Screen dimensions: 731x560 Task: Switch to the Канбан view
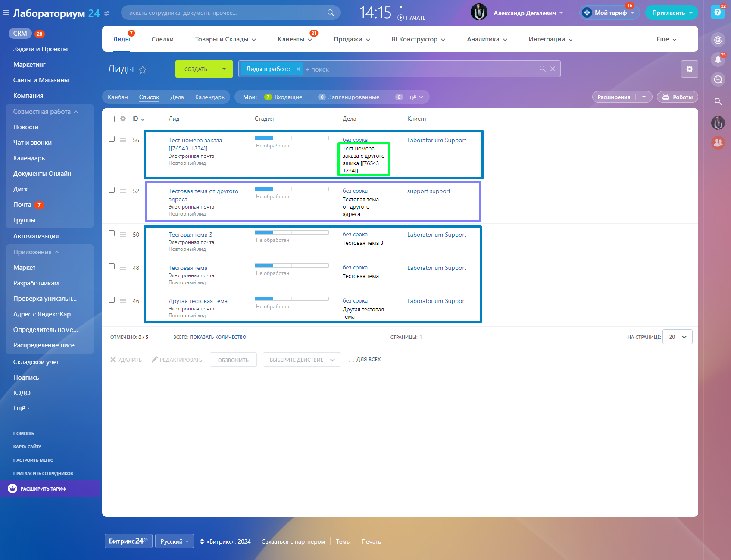click(x=118, y=97)
